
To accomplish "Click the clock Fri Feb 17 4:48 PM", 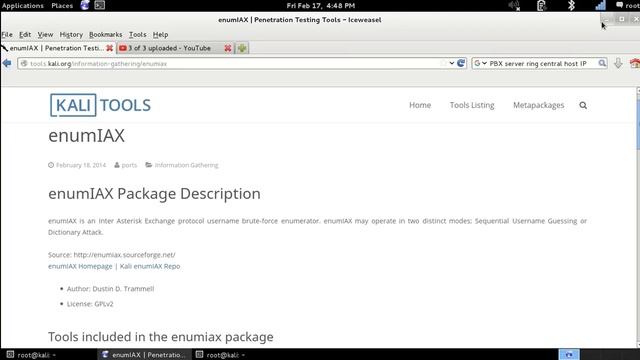I will click(320, 6).
